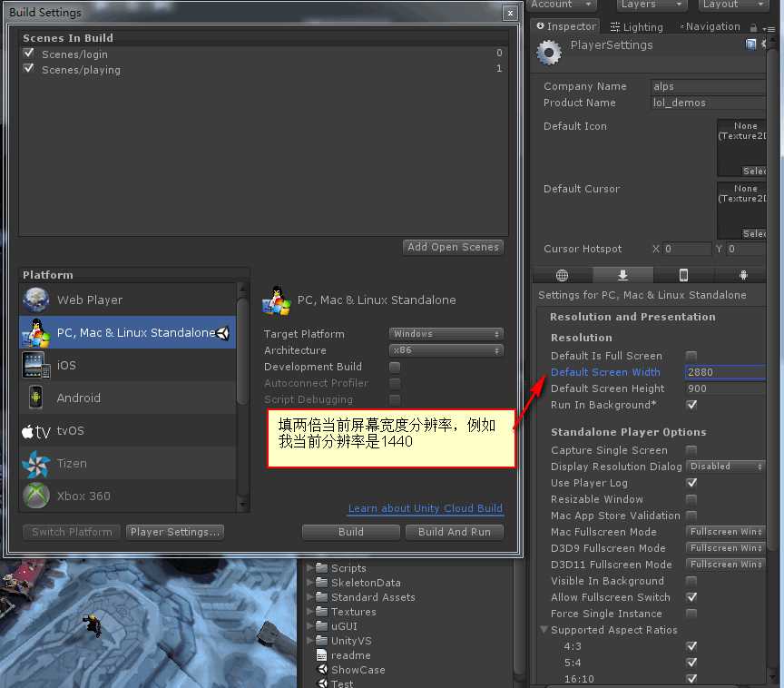Open the Layers dropdown in toolbar
Image resolution: width=784 pixels, height=688 pixels.
click(651, 5)
